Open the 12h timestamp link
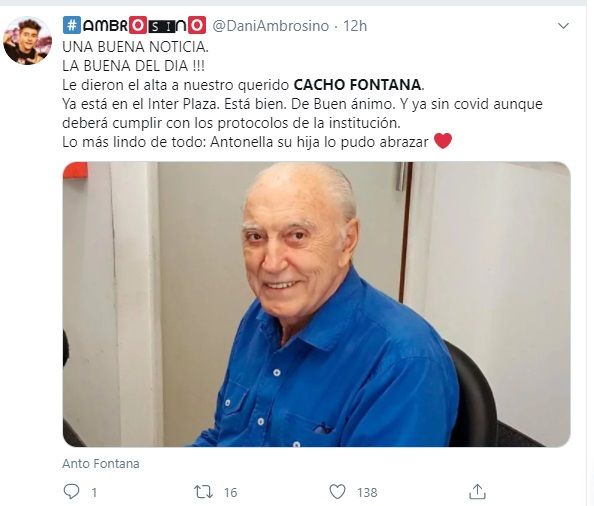Viewport: 594px width, 506px height. 355,26
